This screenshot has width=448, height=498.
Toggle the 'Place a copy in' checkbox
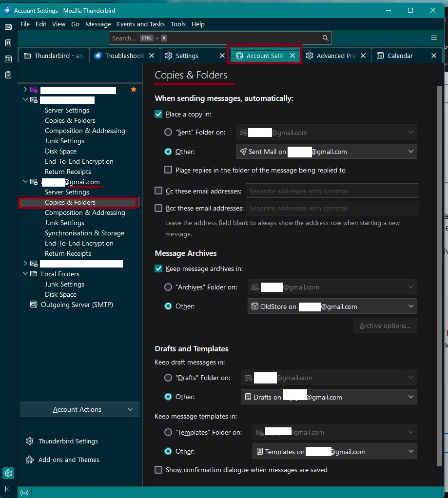(x=158, y=114)
